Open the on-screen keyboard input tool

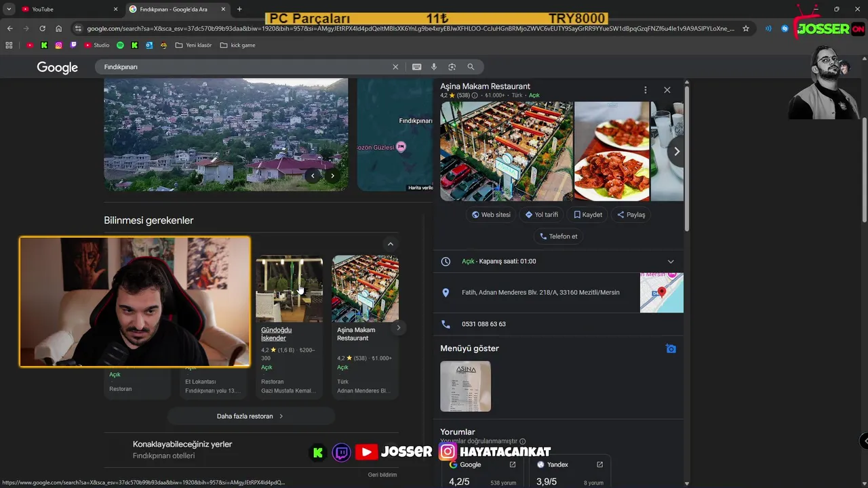click(x=416, y=67)
